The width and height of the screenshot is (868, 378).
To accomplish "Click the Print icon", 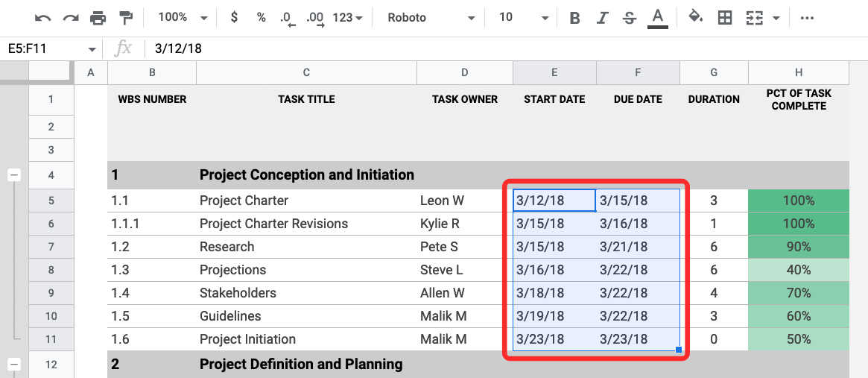I will point(98,18).
